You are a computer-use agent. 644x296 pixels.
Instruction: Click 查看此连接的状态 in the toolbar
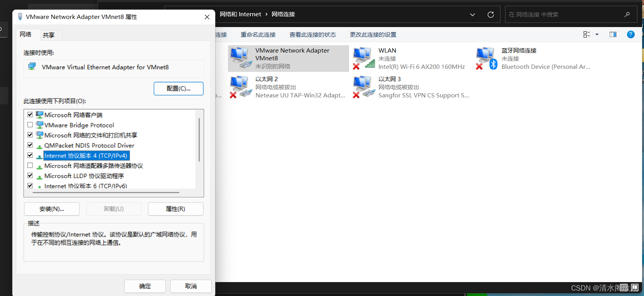313,34
